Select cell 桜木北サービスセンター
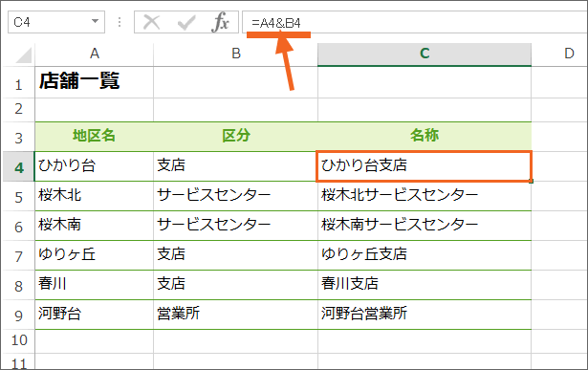Screen dimensions: 588x370 (425, 196)
